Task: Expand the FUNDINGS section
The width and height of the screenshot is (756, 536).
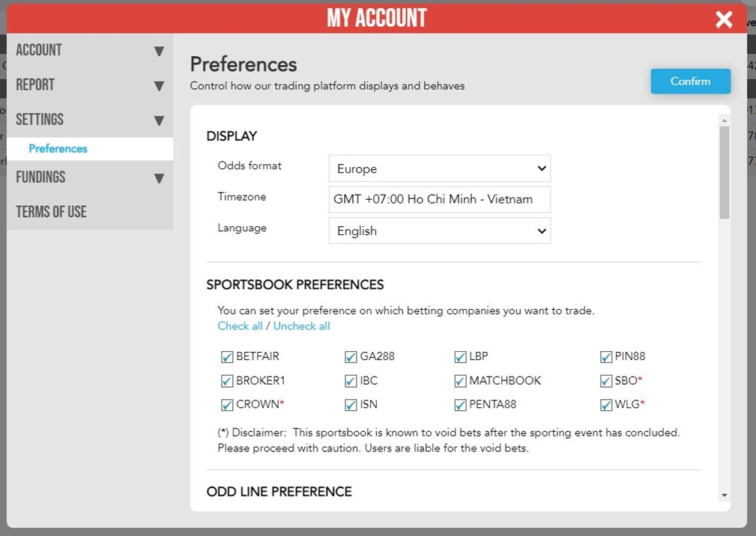Action: (x=90, y=177)
